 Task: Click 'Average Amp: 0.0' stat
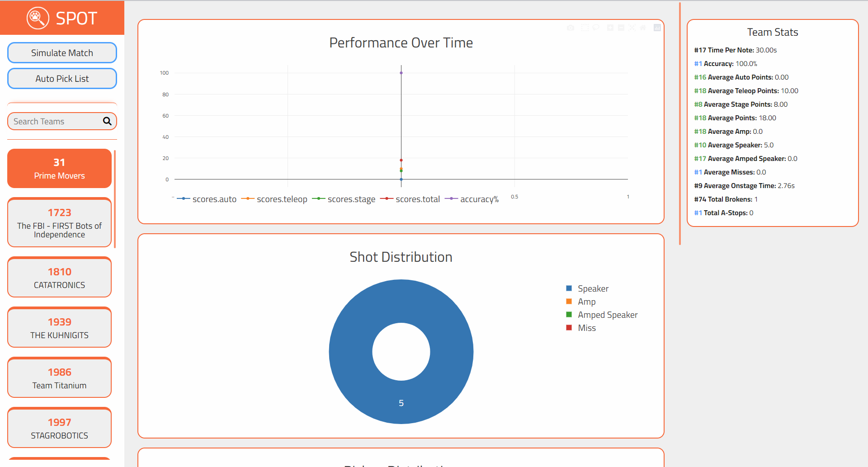pyautogui.click(x=728, y=132)
